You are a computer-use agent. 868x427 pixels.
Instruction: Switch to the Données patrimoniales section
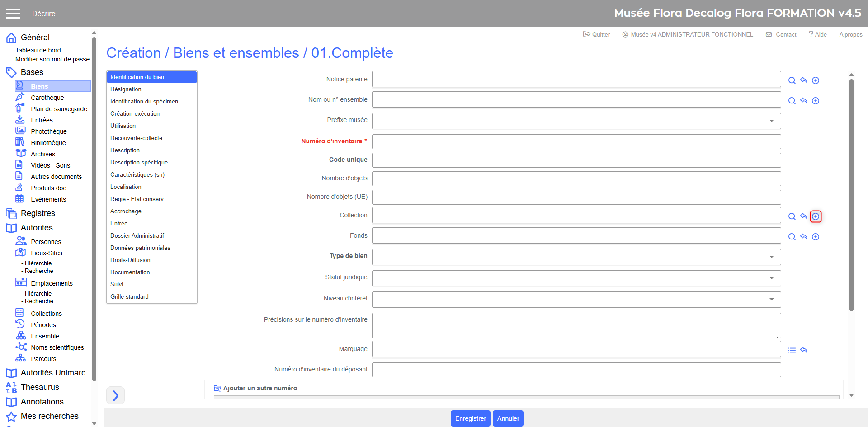click(x=140, y=248)
